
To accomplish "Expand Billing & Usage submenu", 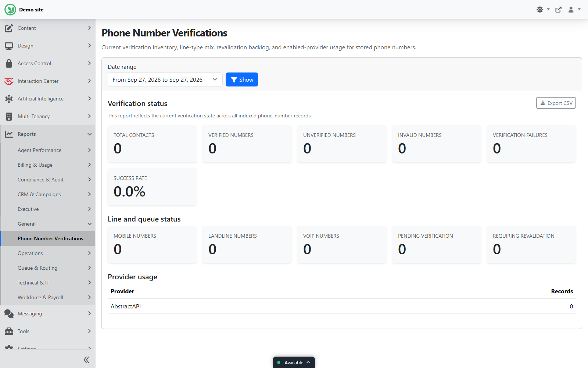I will [48, 165].
